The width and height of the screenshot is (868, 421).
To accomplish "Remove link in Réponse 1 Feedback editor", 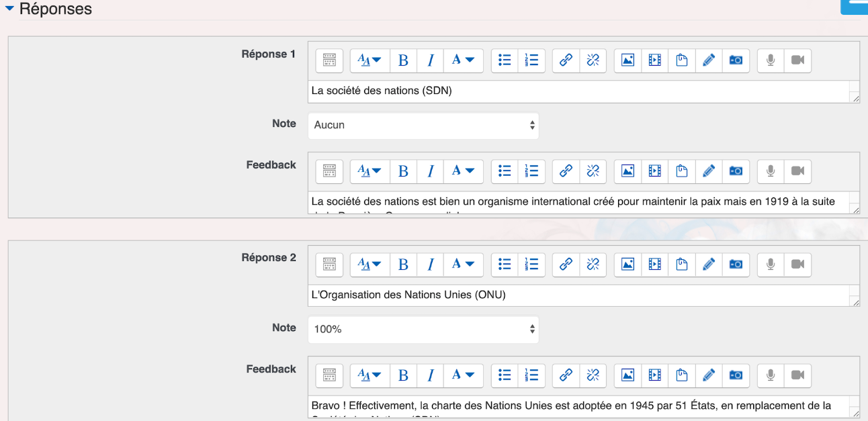I will point(593,171).
